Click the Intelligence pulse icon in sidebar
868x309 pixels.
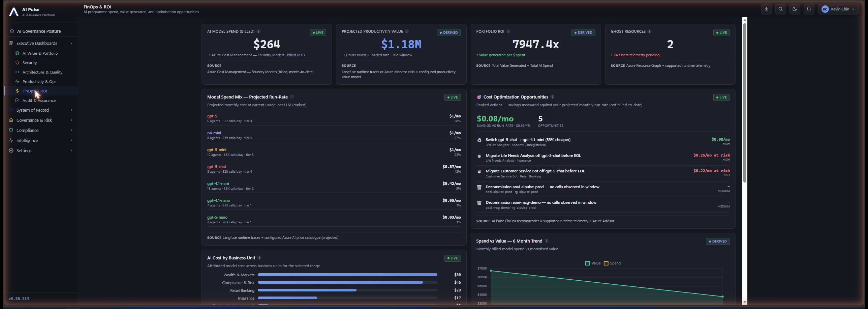11,140
